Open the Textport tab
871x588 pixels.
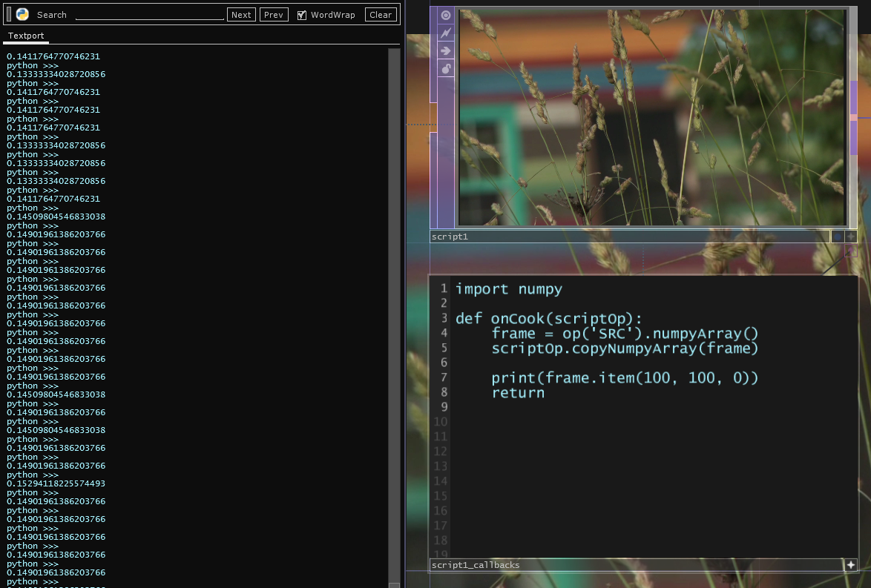26,36
